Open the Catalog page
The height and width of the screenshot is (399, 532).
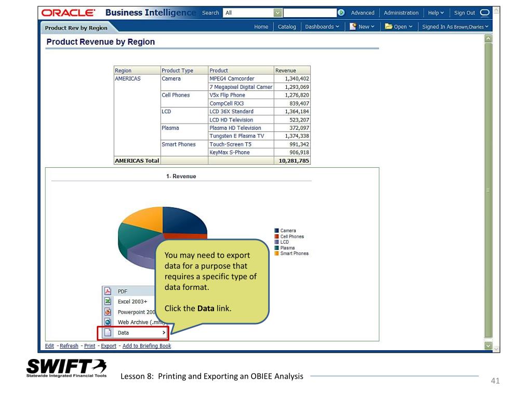pyautogui.click(x=287, y=26)
